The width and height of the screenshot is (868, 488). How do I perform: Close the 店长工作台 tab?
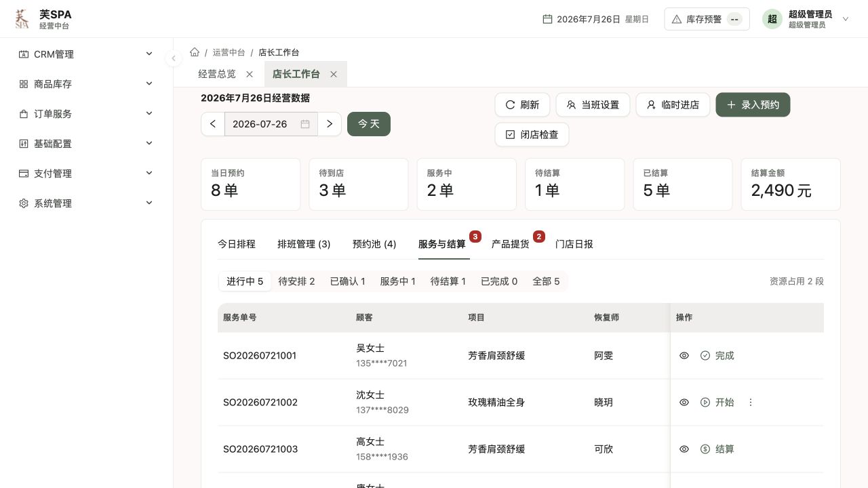coord(334,74)
